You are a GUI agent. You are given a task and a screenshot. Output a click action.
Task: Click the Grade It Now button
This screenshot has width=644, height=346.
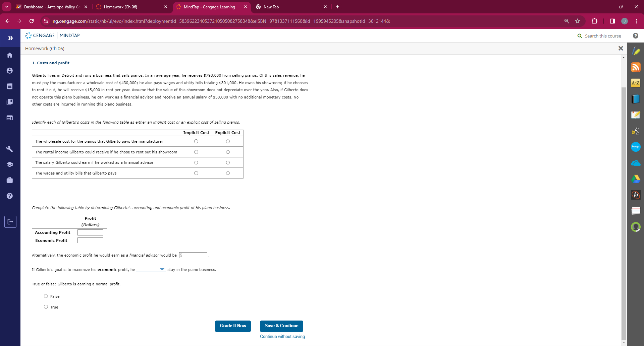233,326
